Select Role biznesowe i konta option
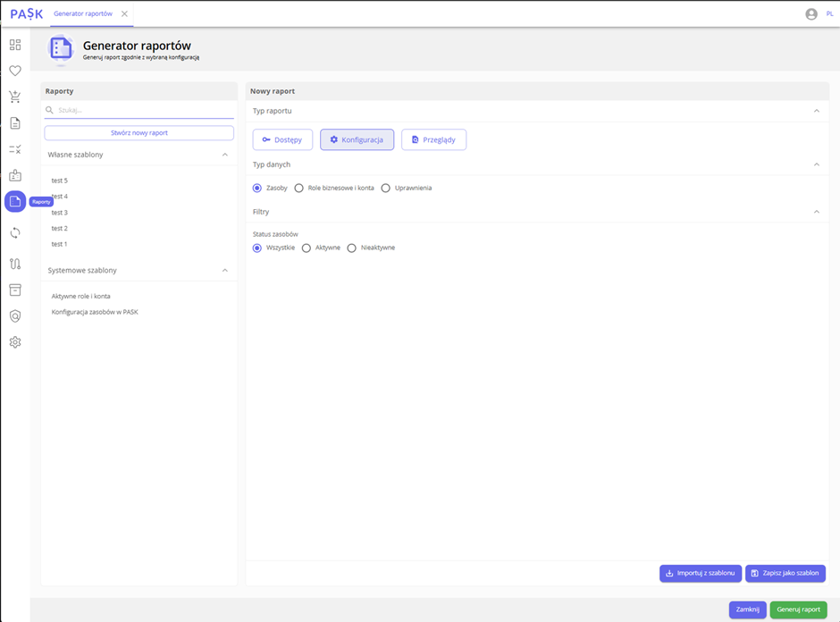Viewport: 840px width, 622px height. tap(299, 188)
